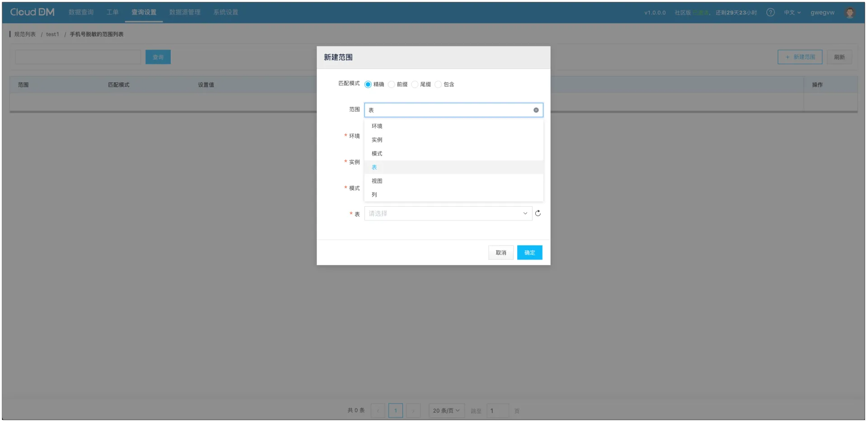The width and height of the screenshot is (868, 423).
Task: Choose 环境 from the range dropdown list
Action: [x=453, y=126]
